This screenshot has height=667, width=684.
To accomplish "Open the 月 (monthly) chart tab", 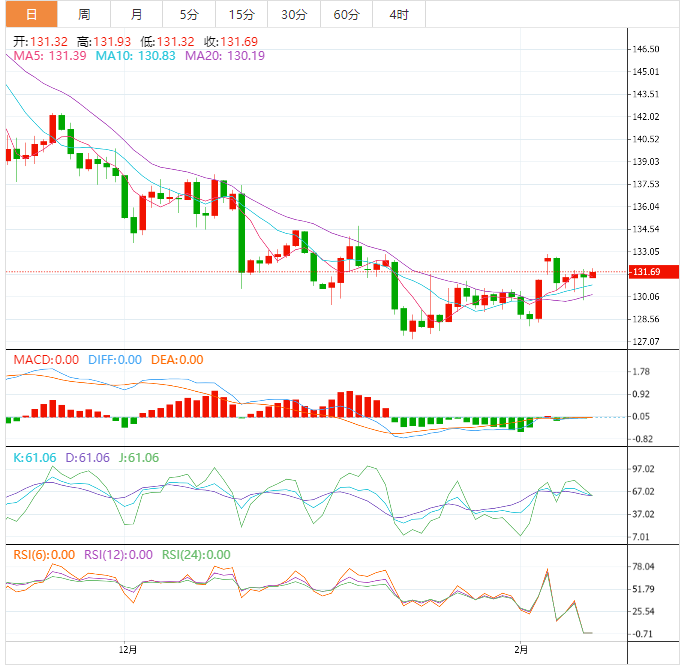I will tap(136, 14).
